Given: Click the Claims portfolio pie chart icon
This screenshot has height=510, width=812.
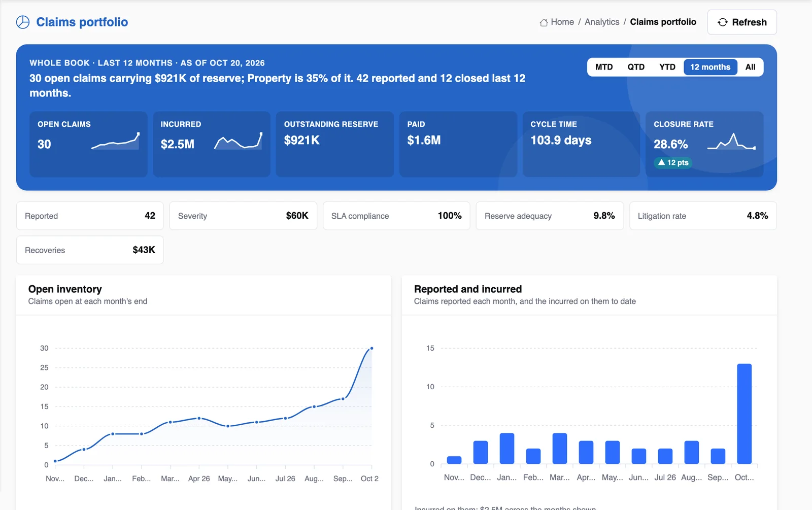Looking at the screenshot, I should [23, 22].
